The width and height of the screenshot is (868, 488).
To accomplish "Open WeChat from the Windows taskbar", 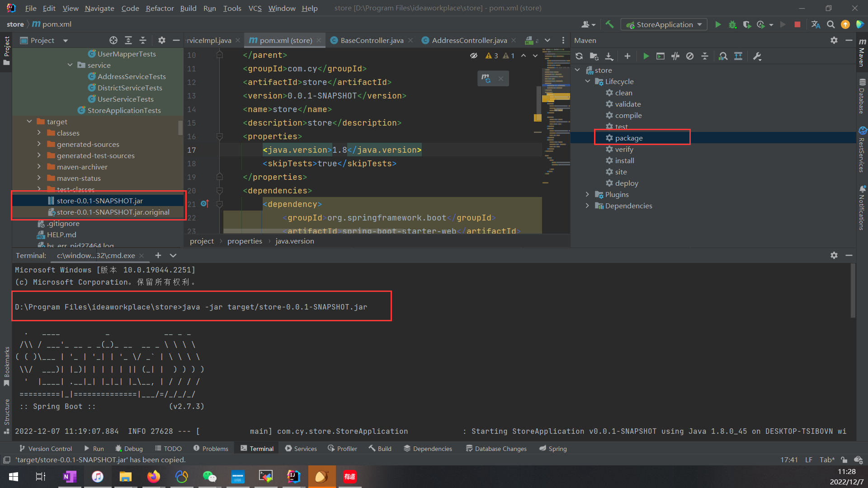I will pos(210,477).
